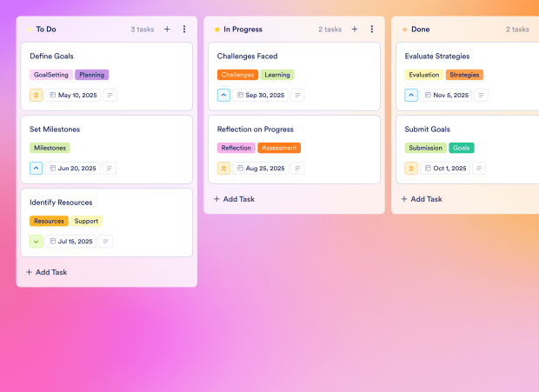Open the Evaluate Strategies task card
The width and height of the screenshot is (539, 392).
pos(468,76)
